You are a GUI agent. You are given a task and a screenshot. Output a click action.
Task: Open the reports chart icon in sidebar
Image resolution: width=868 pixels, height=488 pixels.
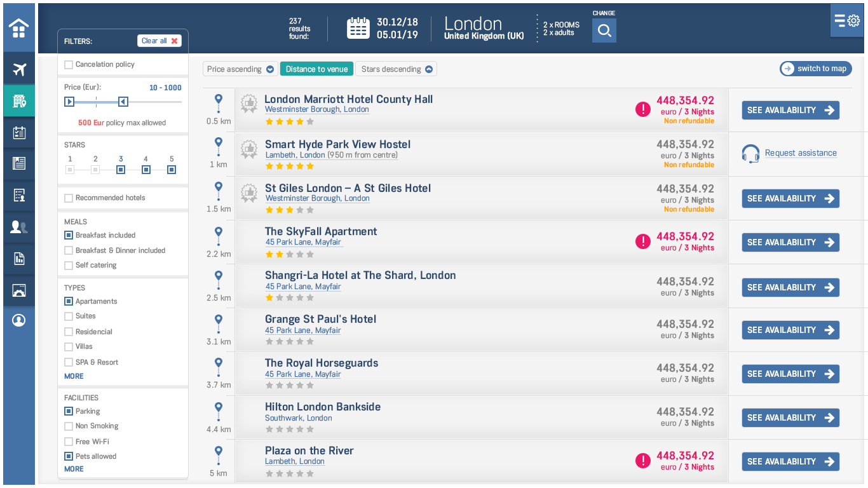19,258
